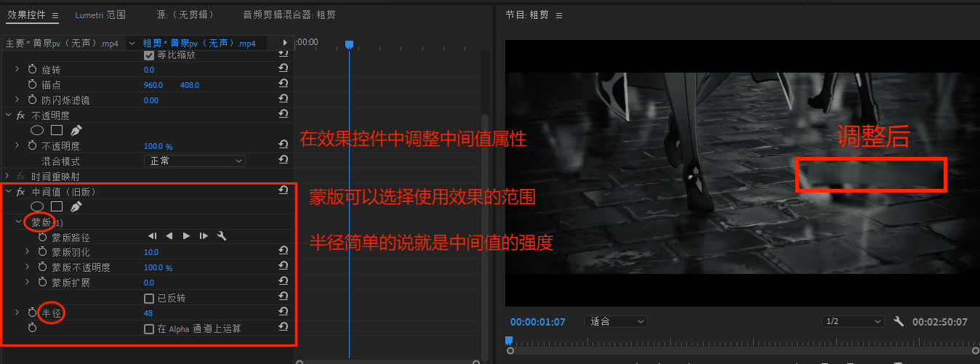The width and height of the screenshot is (980, 364).
Task: Toggle stopwatch animation for 旋转
Action: (x=32, y=70)
